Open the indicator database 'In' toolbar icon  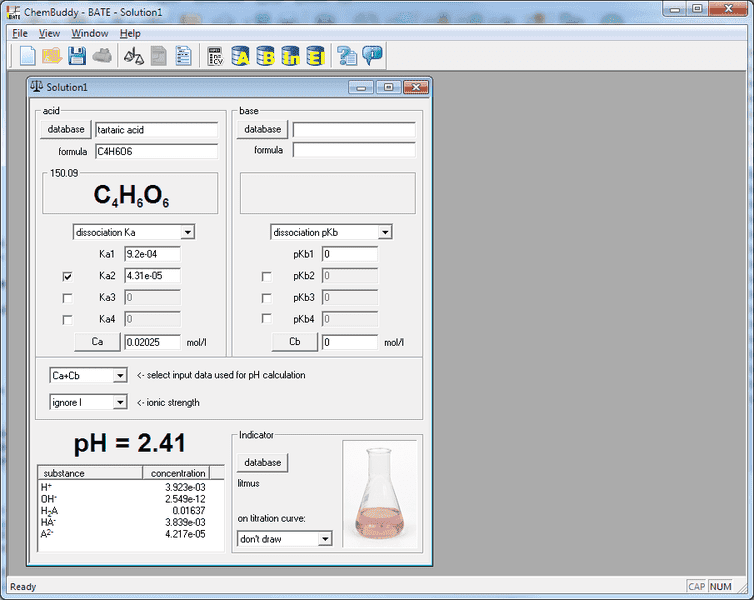291,56
